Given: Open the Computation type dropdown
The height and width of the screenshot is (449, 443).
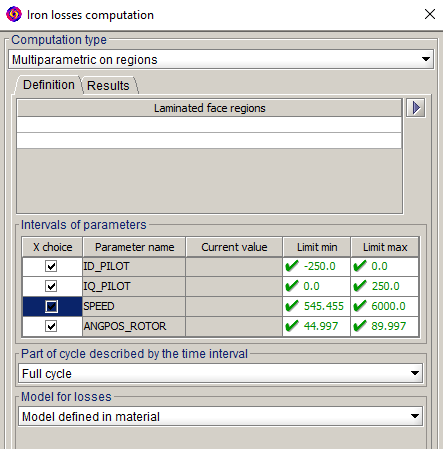Looking at the screenshot, I should [221, 59].
